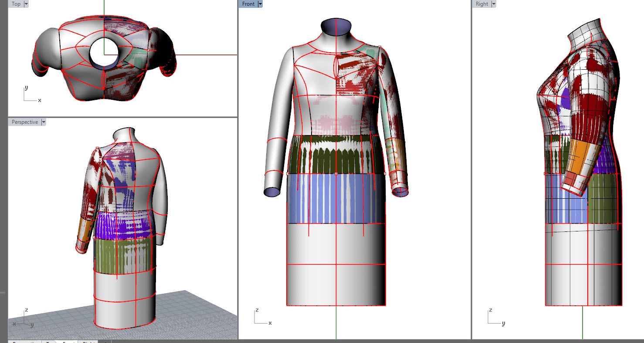Click the Top viewport title label
Image resolution: width=644 pixels, height=343 pixels.
(16, 4)
